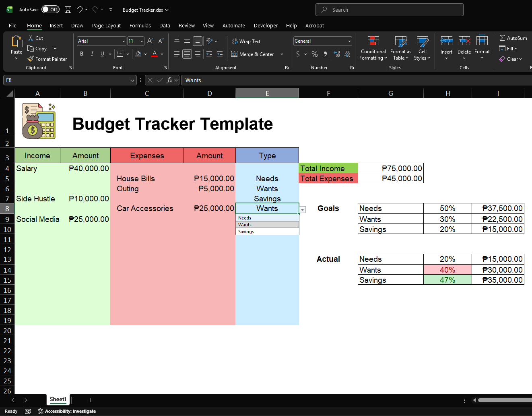Open the General number format dropdown
The image size is (532, 416).
[x=348, y=41]
